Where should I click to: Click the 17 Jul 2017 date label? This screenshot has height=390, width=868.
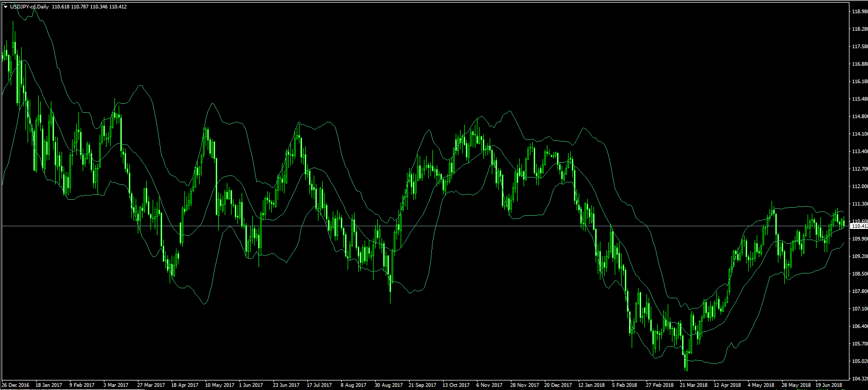pyautogui.click(x=320, y=385)
